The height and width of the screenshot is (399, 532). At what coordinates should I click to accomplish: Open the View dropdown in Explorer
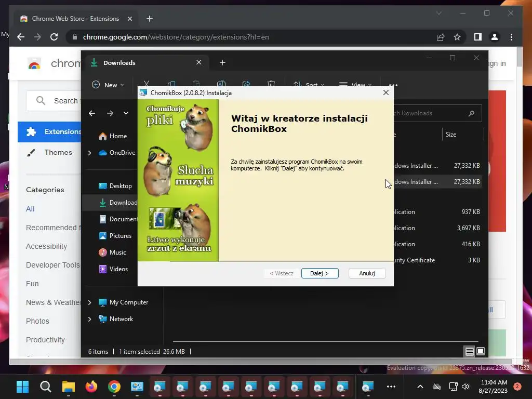[355, 85]
